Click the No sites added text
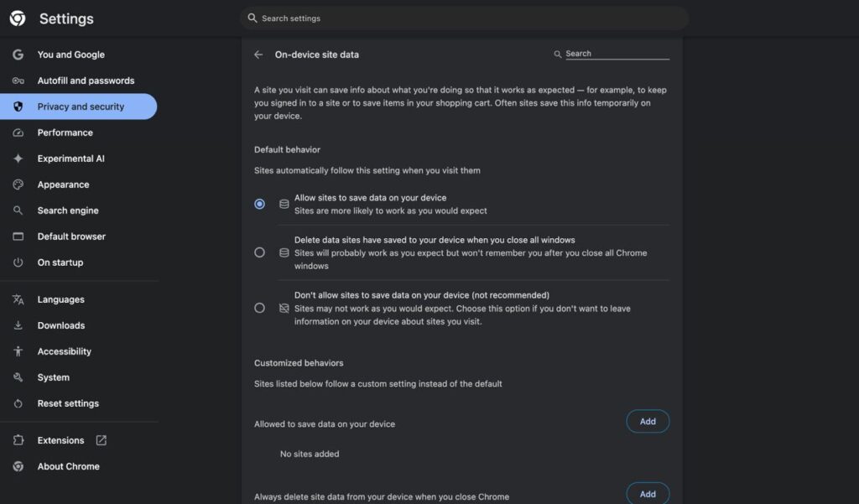The width and height of the screenshot is (859, 504). [310, 455]
